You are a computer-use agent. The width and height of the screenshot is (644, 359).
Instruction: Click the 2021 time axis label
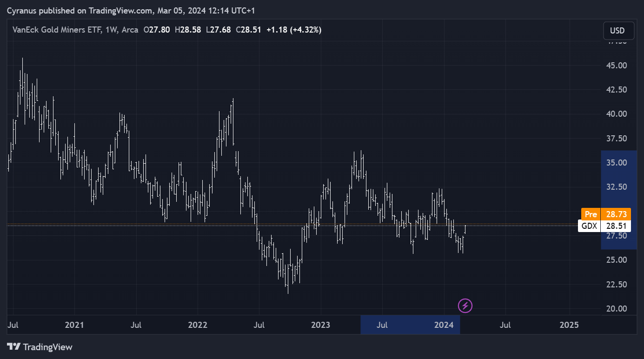pos(74,325)
